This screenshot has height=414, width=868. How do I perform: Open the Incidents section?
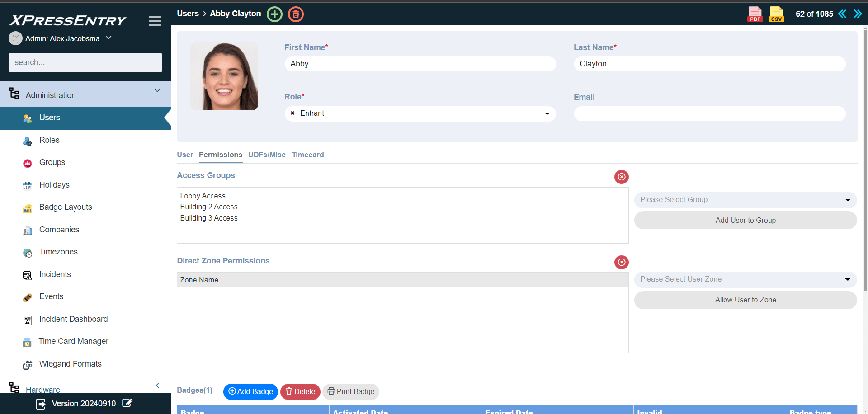(55, 274)
